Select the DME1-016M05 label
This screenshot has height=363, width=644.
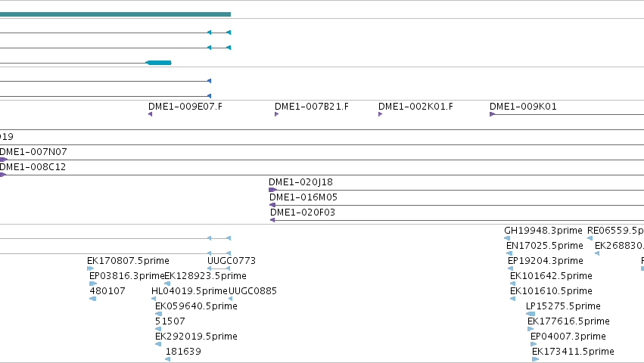click(x=303, y=197)
